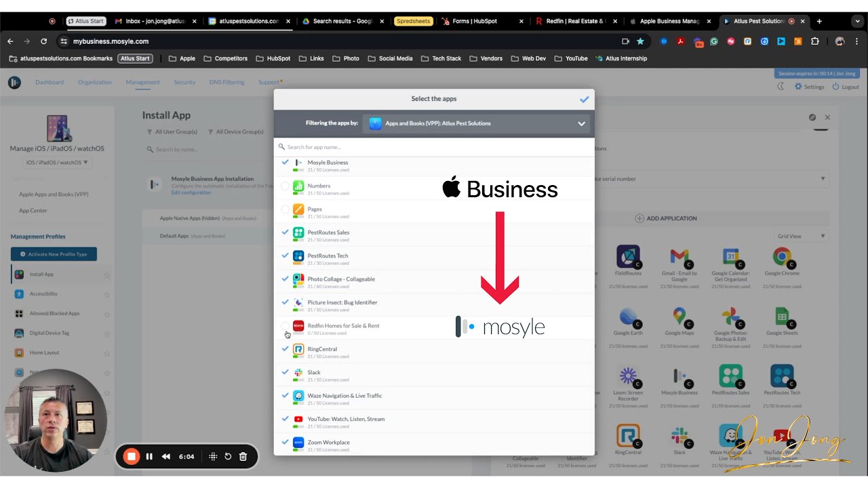Open the Grid View dropdown
868x488 pixels.
(x=802, y=236)
